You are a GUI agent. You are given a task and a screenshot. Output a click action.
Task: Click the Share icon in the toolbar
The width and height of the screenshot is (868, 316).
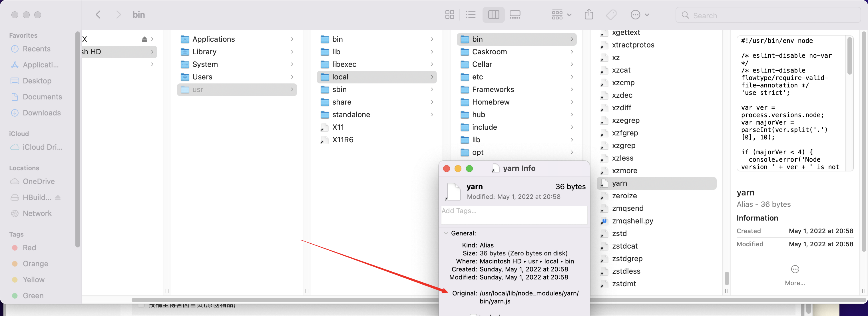[x=589, y=15]
